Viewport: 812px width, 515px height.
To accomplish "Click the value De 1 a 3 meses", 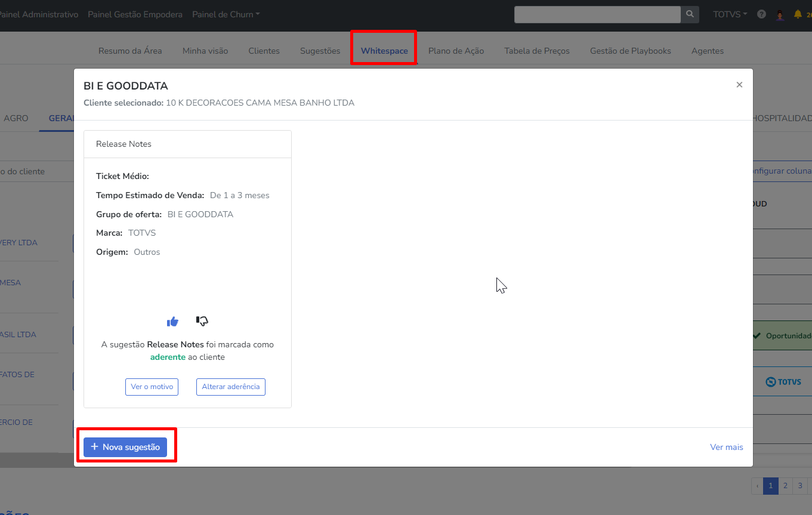I will [x=240, y=195].
